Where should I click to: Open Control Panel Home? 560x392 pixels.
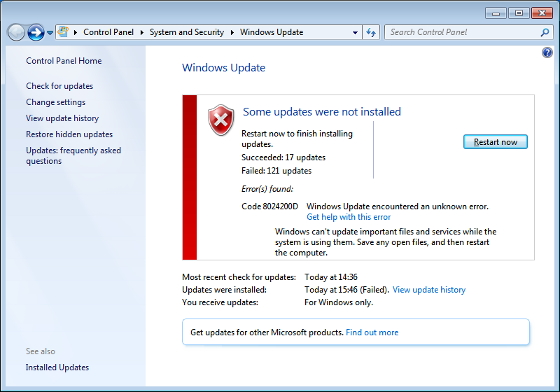click(x=64, y=61)
